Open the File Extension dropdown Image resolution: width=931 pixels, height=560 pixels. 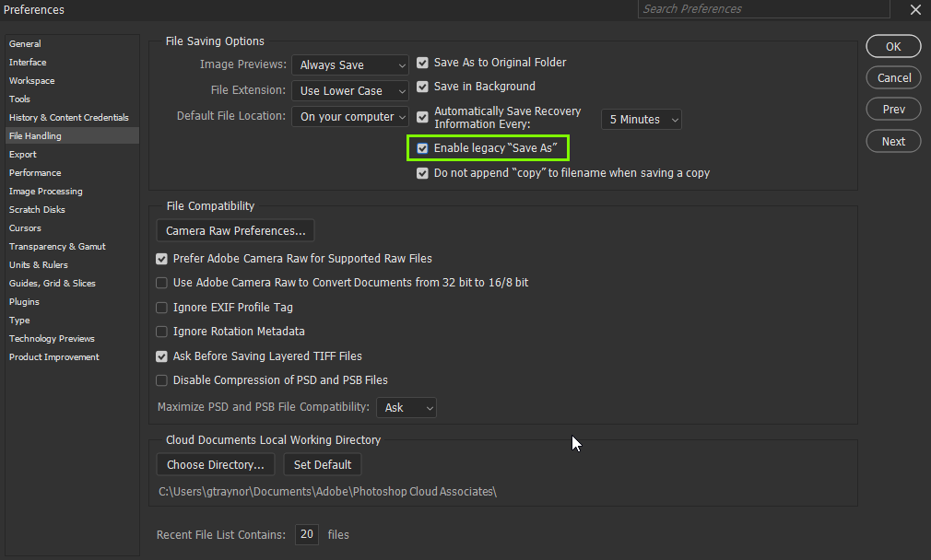(x=349, y=90)
